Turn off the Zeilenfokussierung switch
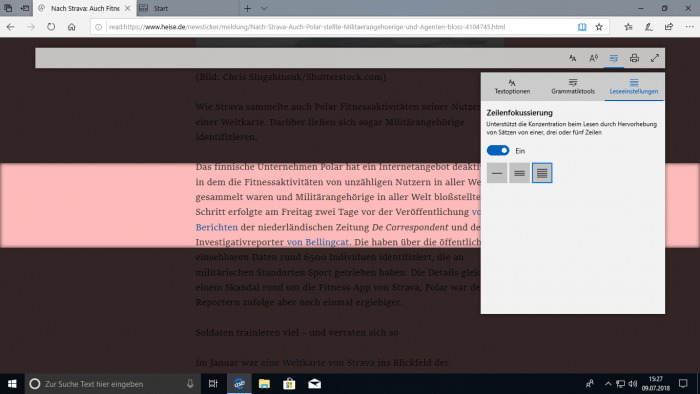This screenshot has width=700, height=394. coord(498,150)
